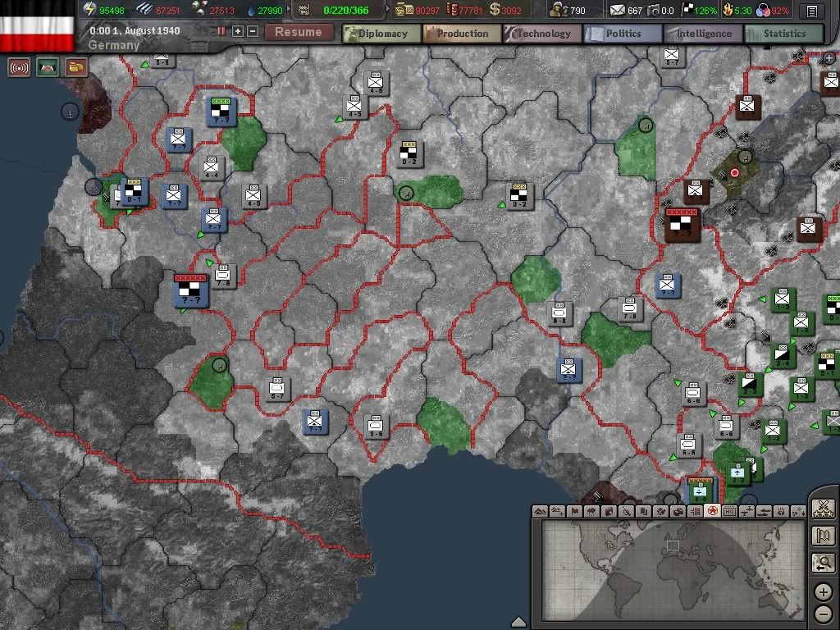
Task: Open the handshake diplomacy shortcut icon
Action: (x=48, y=68)
